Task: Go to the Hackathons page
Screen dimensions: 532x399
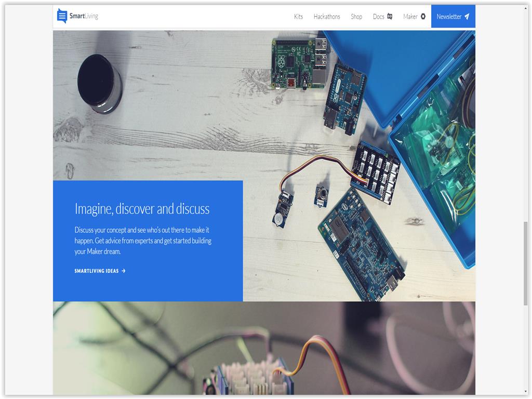Action: [327, 17]
